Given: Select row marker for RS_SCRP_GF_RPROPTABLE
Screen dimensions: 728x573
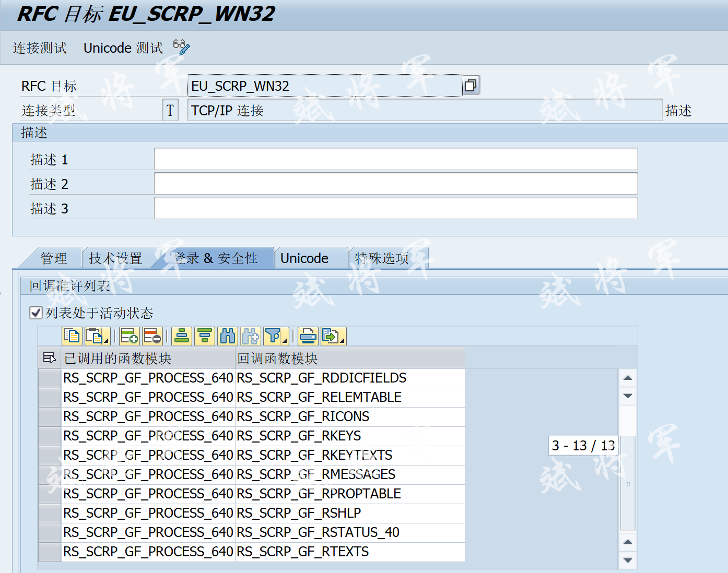Looking at the screenshot, I should tap(50, 494).
